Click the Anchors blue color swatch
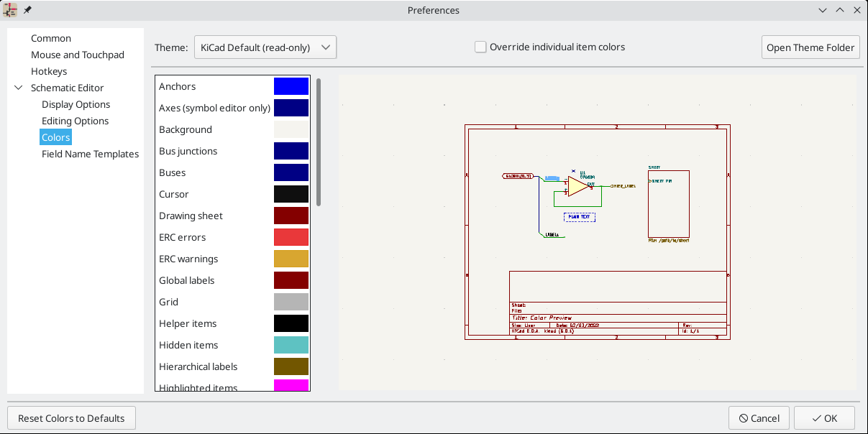The image size is (868, 434). (x=291, y=86)
